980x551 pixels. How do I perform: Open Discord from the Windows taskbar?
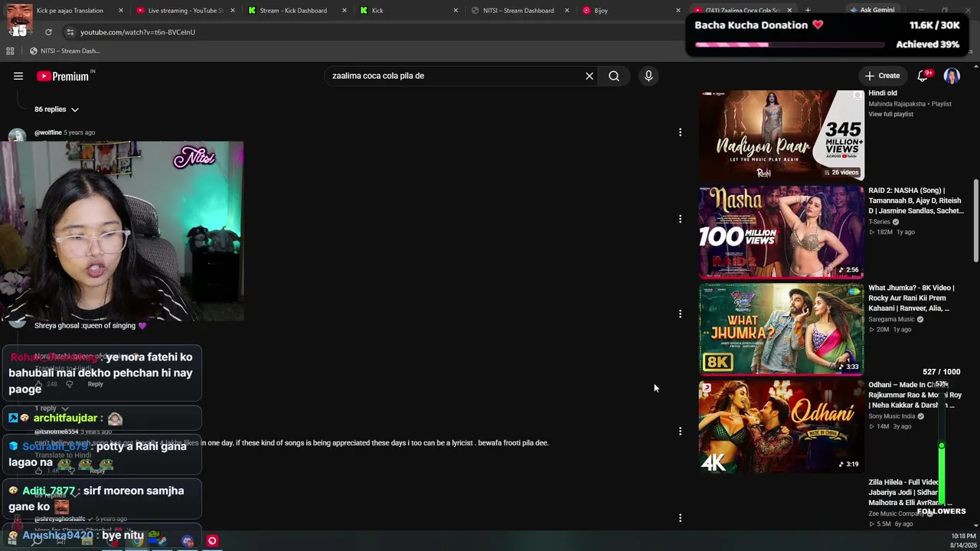(188, 541)
